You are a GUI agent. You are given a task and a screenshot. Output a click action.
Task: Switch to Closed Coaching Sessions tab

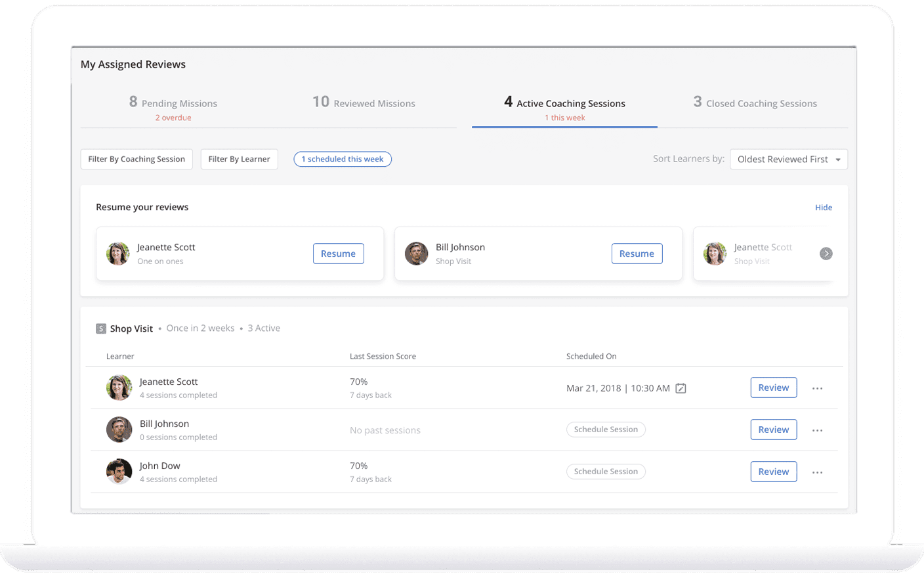coord(755,104)
